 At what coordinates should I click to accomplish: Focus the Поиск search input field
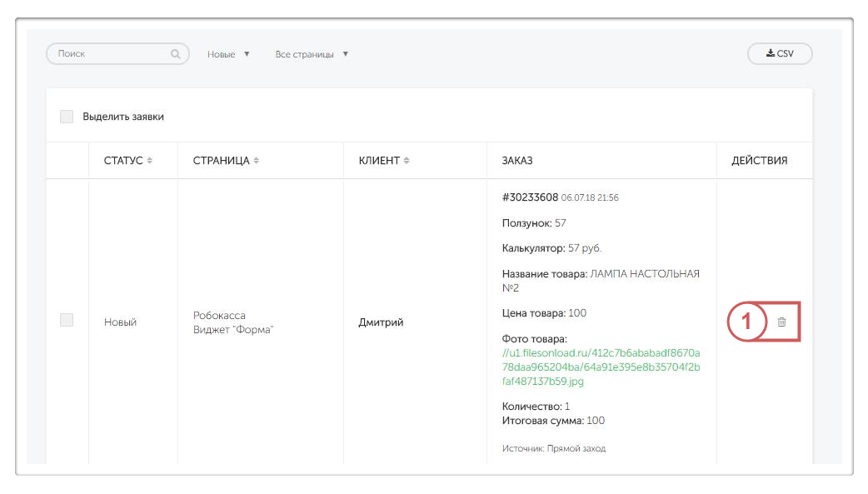pos(108,54)
